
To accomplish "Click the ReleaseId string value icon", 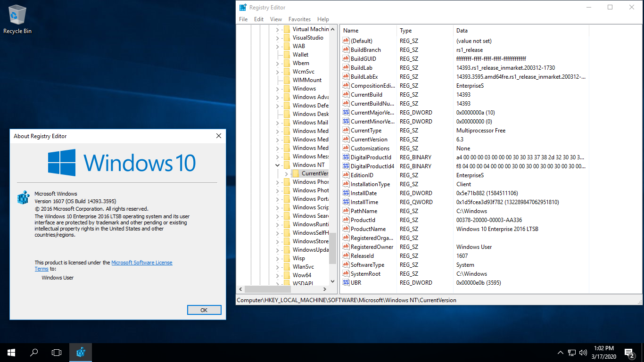I will pos(346,255).
